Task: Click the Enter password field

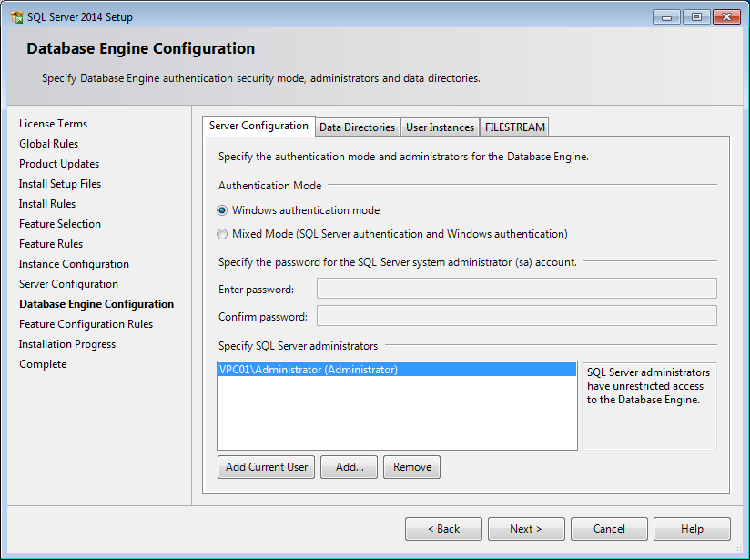Action: [x=517, y=289]
